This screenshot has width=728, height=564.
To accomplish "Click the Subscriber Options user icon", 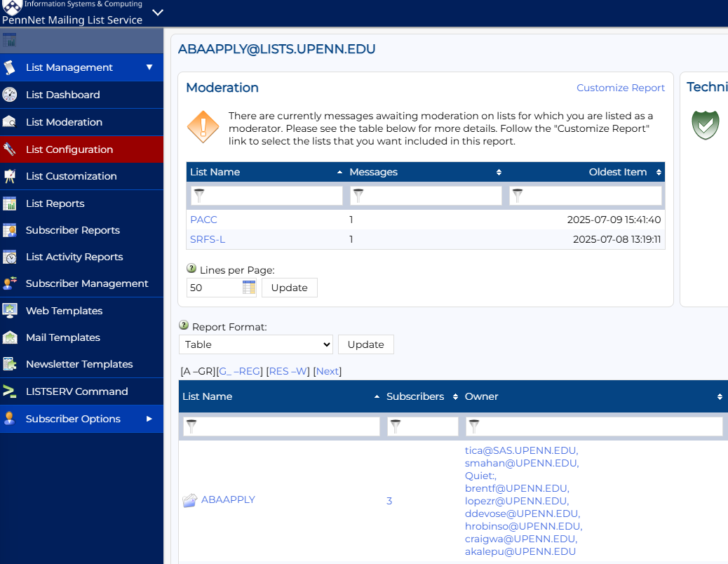I will 10,419.
